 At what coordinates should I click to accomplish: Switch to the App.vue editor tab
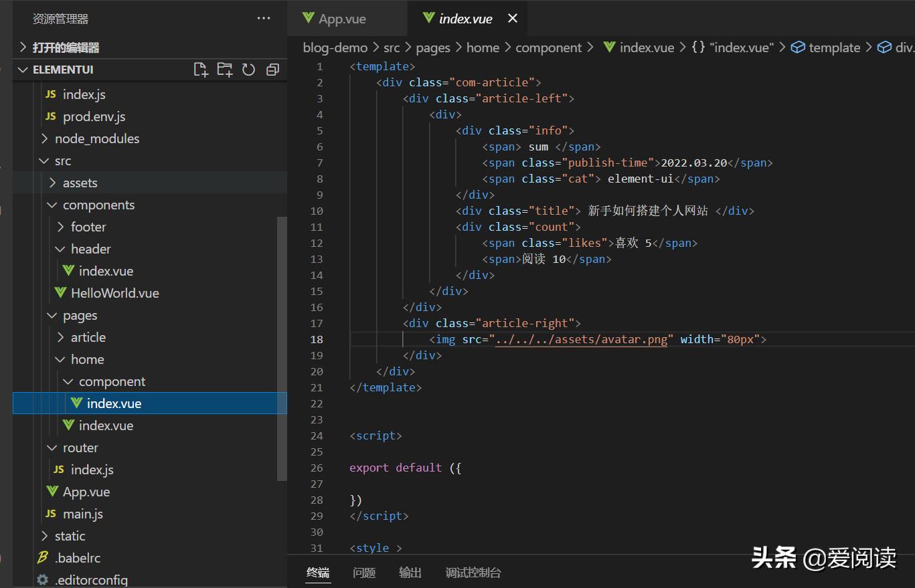pos(342,19)
